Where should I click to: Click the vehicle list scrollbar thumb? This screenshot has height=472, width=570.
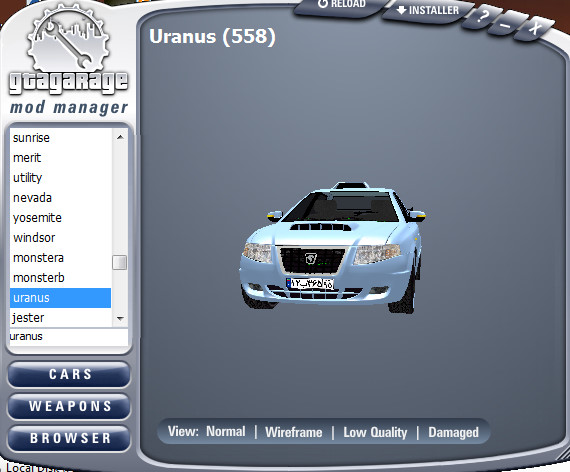(x=120, y=262)
